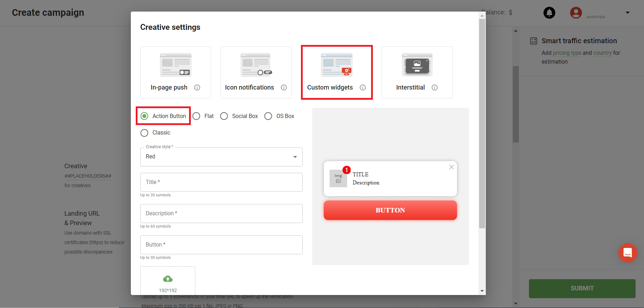The image size is (644, 308).
Task: Open the notifications bell icon
Action: [549, 13]
